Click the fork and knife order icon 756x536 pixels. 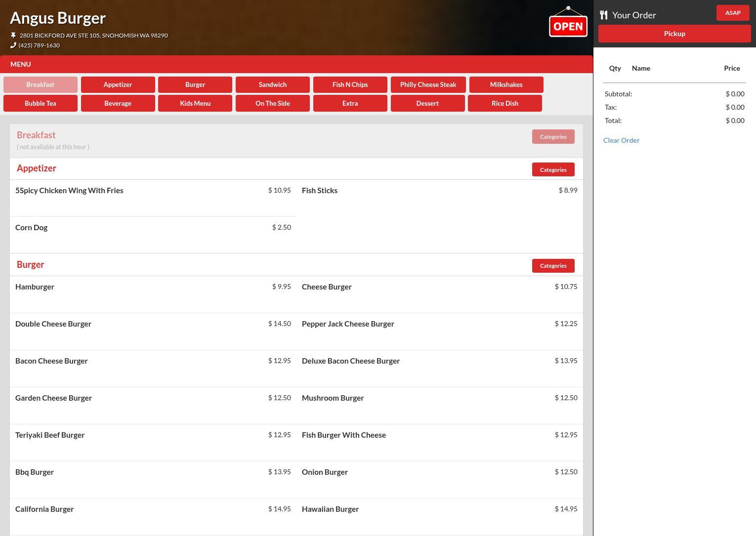[x=603, y=15]
